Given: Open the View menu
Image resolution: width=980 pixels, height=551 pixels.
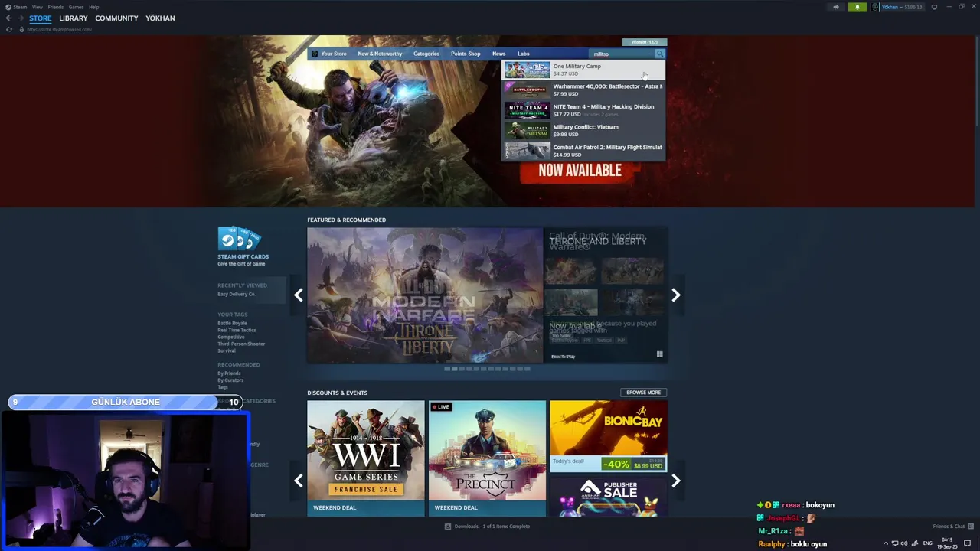Looking at the screenshot, I should [37, 7].
